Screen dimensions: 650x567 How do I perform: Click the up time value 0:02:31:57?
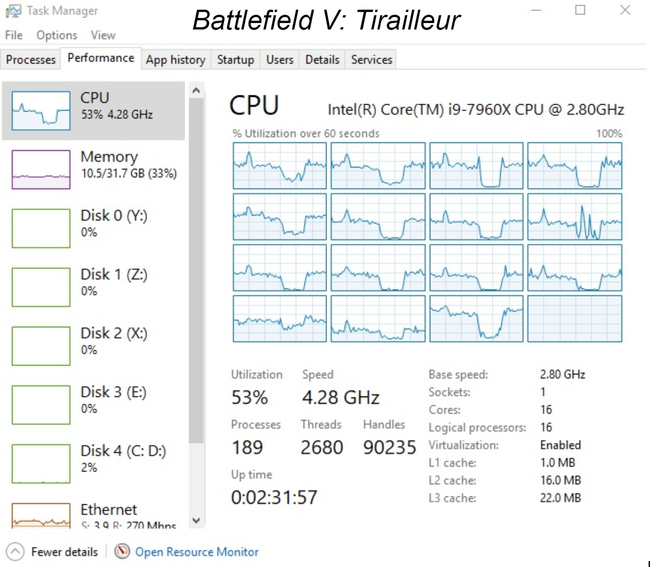pos(274,497)
